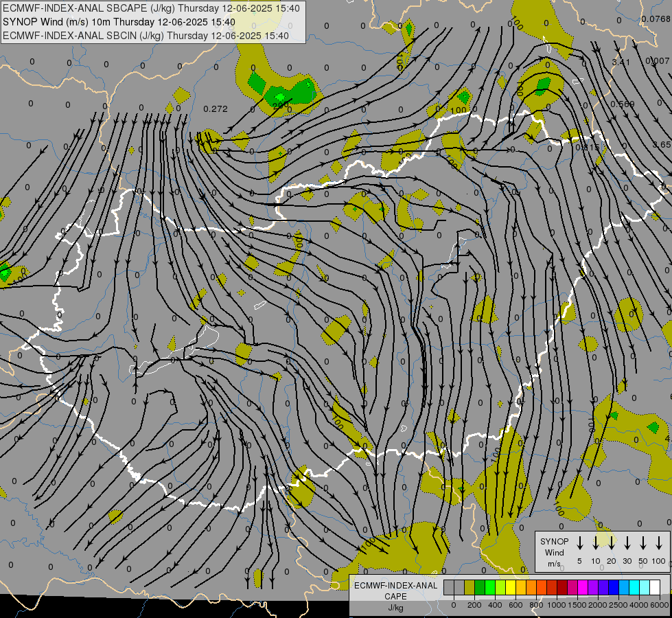Pick the pale cyan swatch after 4000 tick
Screen dimensions: 672x618
[x=644, y=587]
